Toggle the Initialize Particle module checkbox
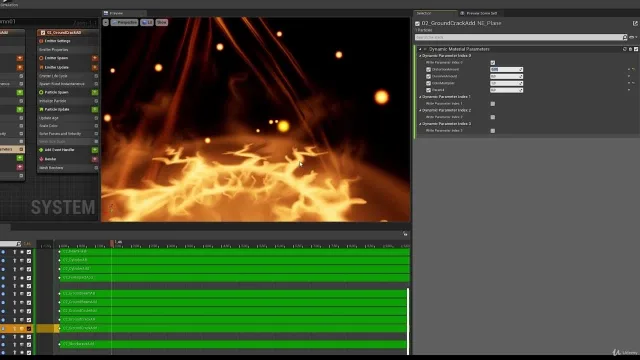The image size is (640, 360). tap(96, 101)
